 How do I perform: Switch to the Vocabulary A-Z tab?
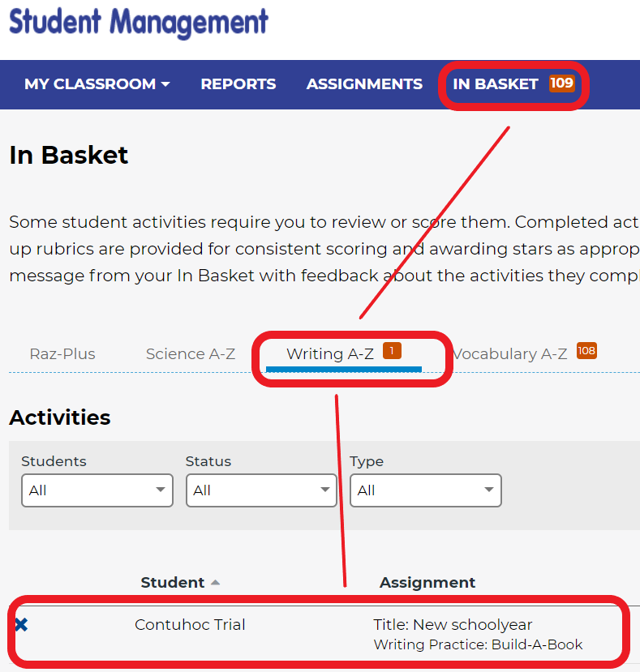[x=510, y=354]
